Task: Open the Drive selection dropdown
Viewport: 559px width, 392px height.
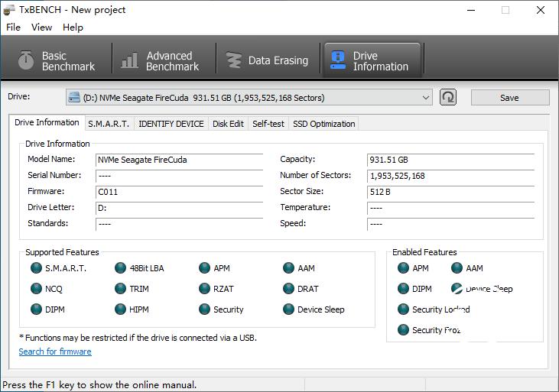Action: 249,97
